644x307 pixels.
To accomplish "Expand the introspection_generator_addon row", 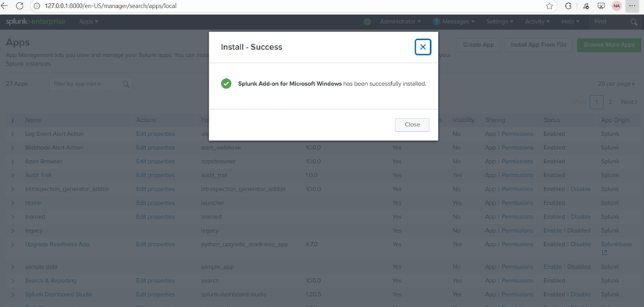I will click(x=12, y=189).
